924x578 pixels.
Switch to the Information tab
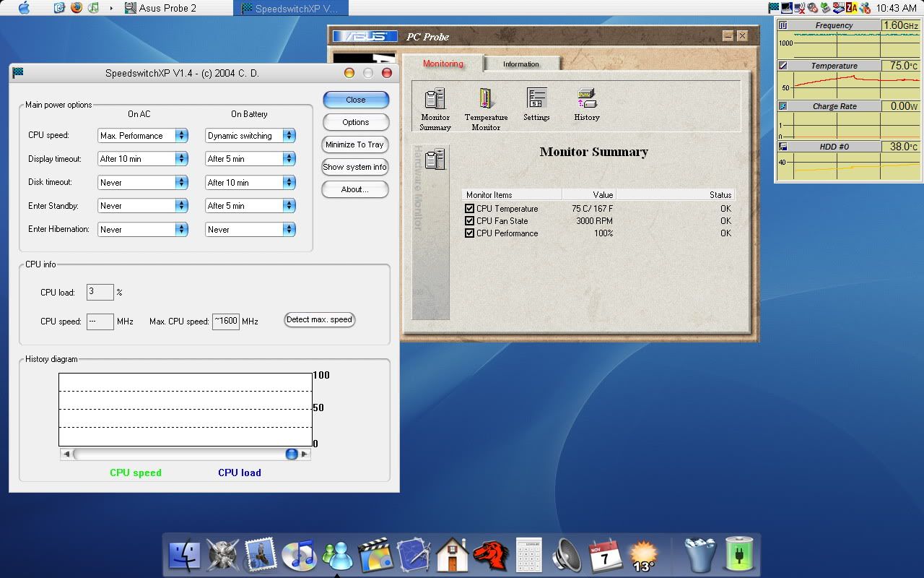pyautogui.click(x=521, y=64)
